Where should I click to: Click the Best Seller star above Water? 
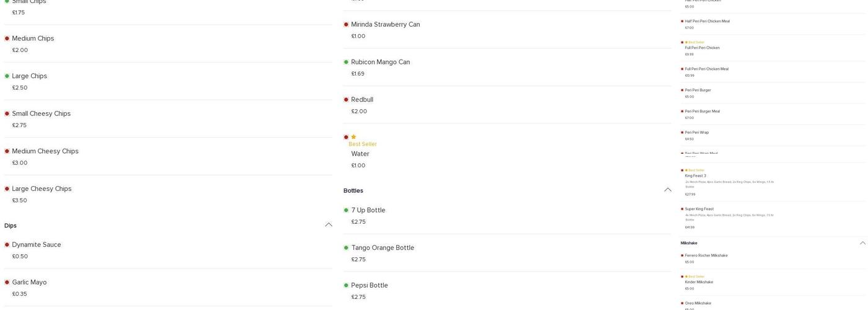tap(353, 137)
